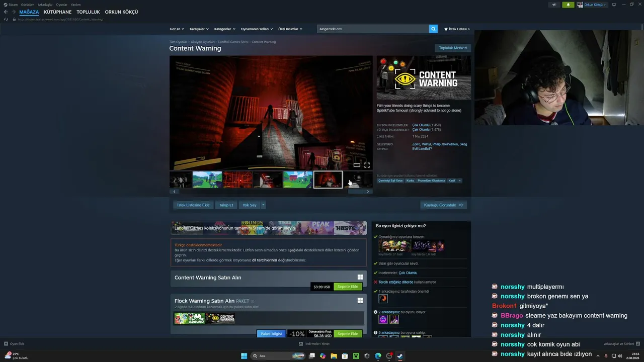The image size is (644, 362).
Task: Open the ORKUN KÖKÇÜ profile tab
Action: pos(121,12)
